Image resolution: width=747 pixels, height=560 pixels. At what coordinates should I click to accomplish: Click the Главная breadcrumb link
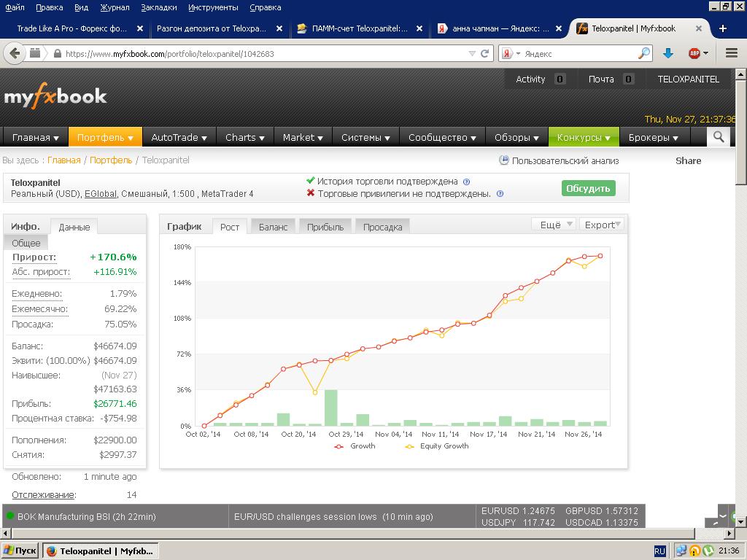[x=64, y=160]
